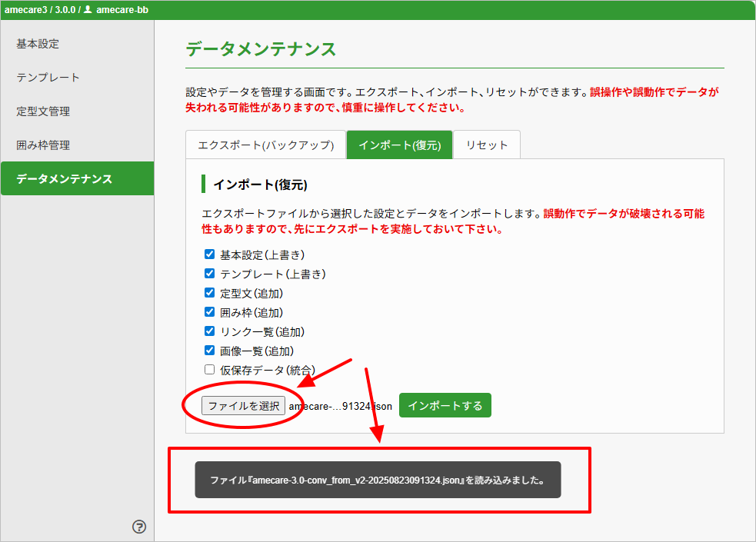Go to テンプレート in the sidebar
This screenshot has width=756, height=542.
pos(48,78)
